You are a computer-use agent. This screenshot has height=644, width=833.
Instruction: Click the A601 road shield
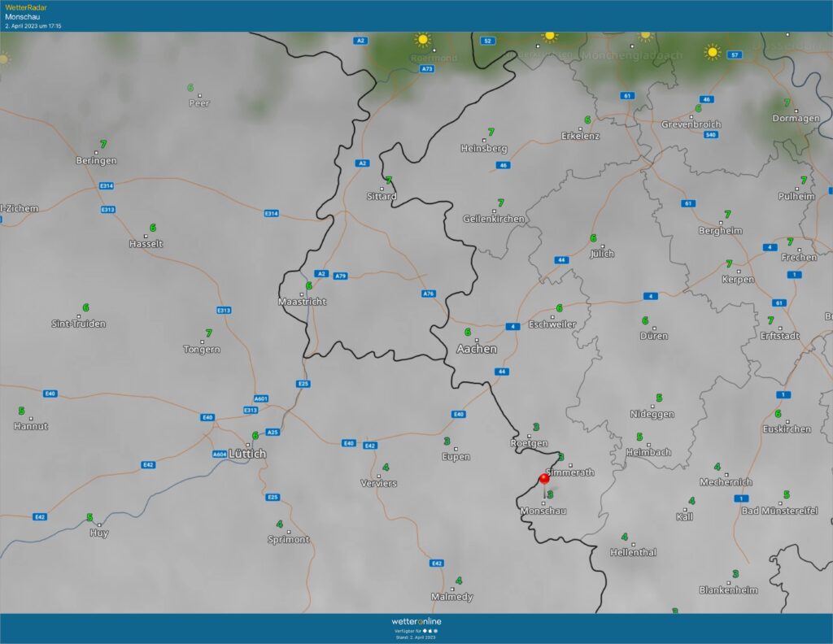(x=261, y=398)
